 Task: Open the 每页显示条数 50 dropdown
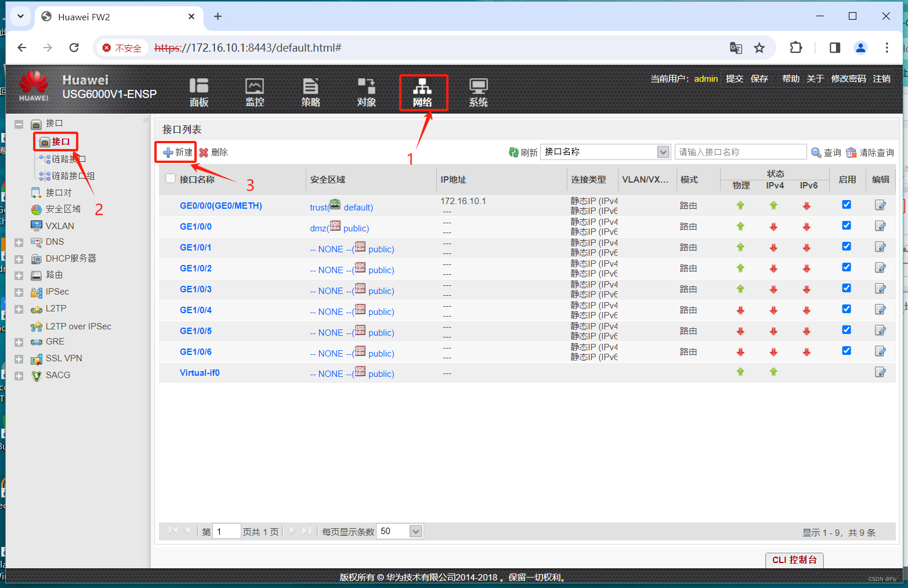[x=400, y=531]
